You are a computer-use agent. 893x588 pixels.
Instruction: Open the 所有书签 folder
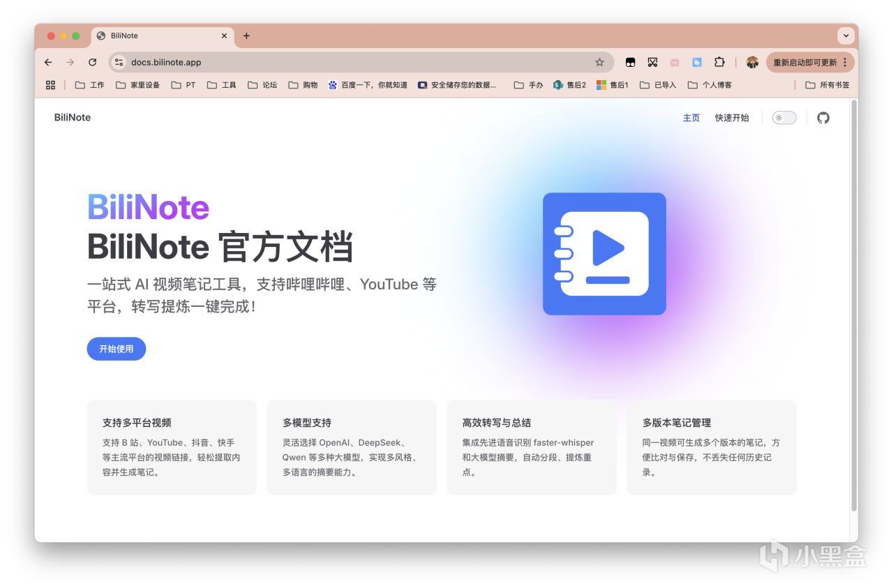coord(827,85)
